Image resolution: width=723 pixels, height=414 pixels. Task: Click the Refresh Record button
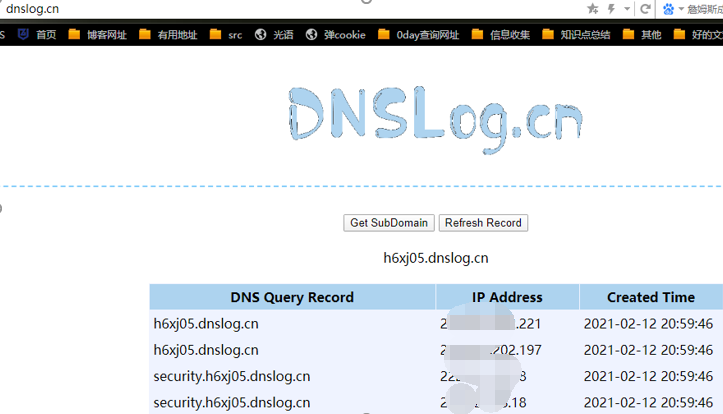point(483,223)
